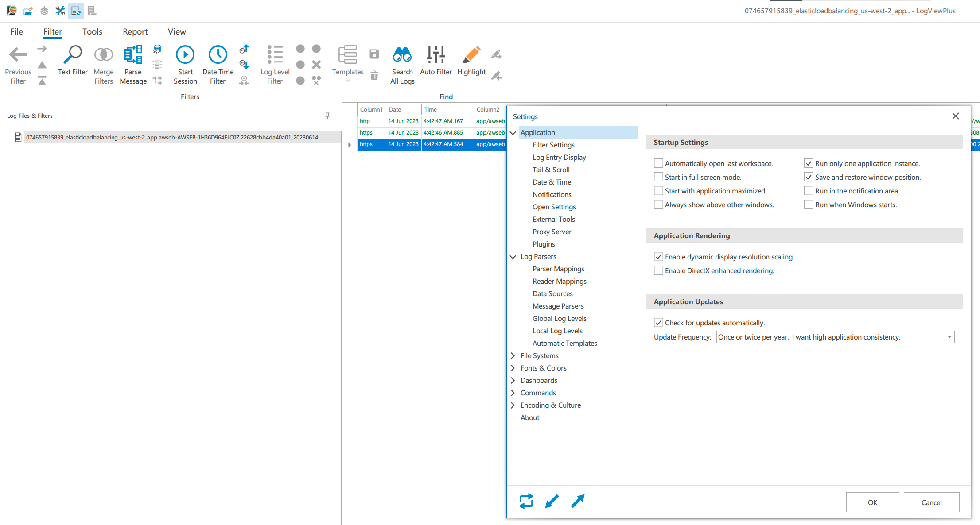
Task: Open the Date Time Filter clock
Action: point(218,55)
